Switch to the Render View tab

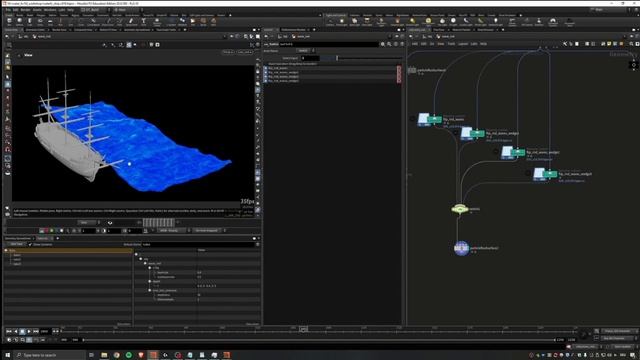point(59,29)
